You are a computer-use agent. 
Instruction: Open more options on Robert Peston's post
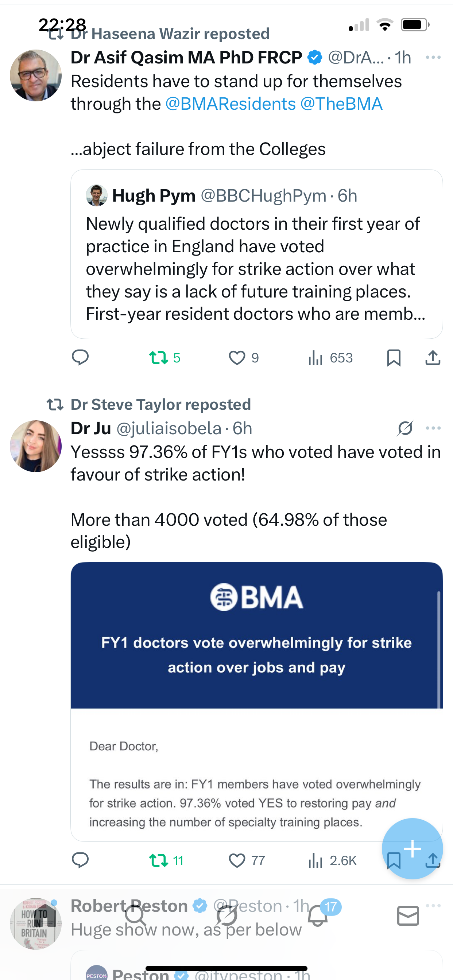click(433, 905)
